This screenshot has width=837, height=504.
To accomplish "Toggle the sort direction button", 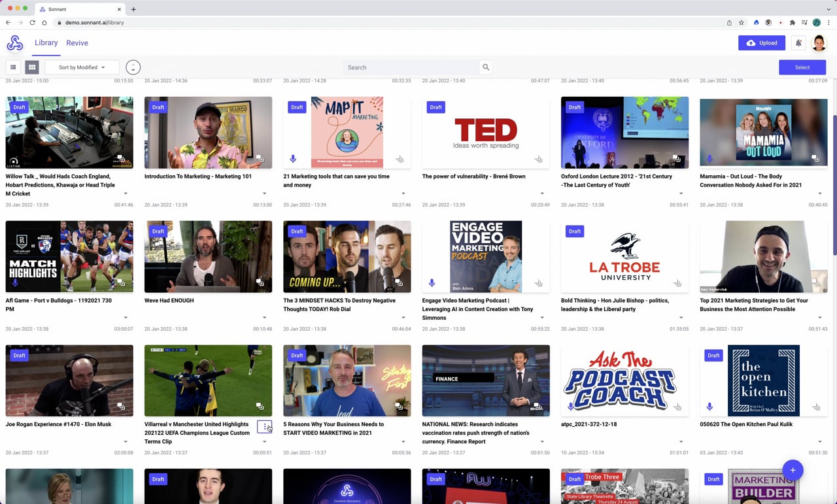I will tap(133, 67).
